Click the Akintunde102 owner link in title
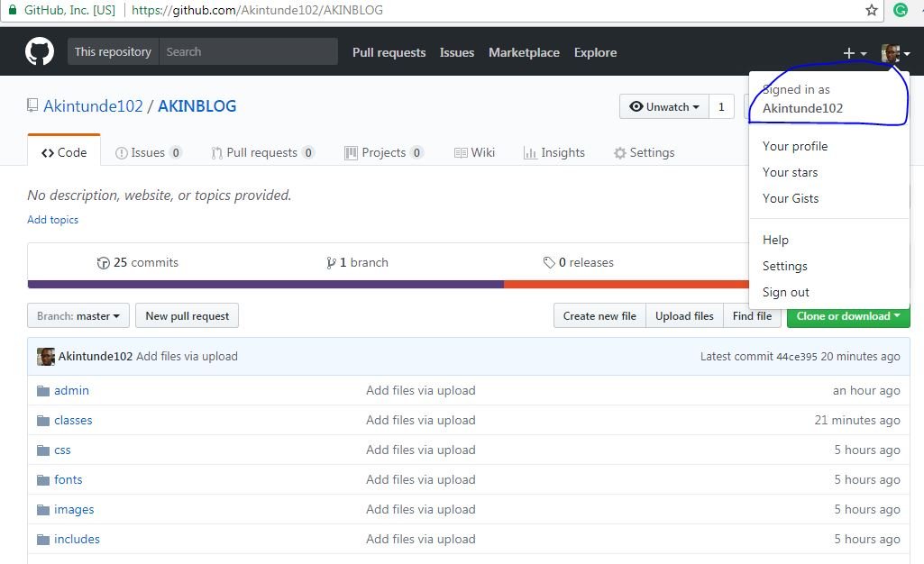Viewport: 924px width, 564px height. point(93,106)
